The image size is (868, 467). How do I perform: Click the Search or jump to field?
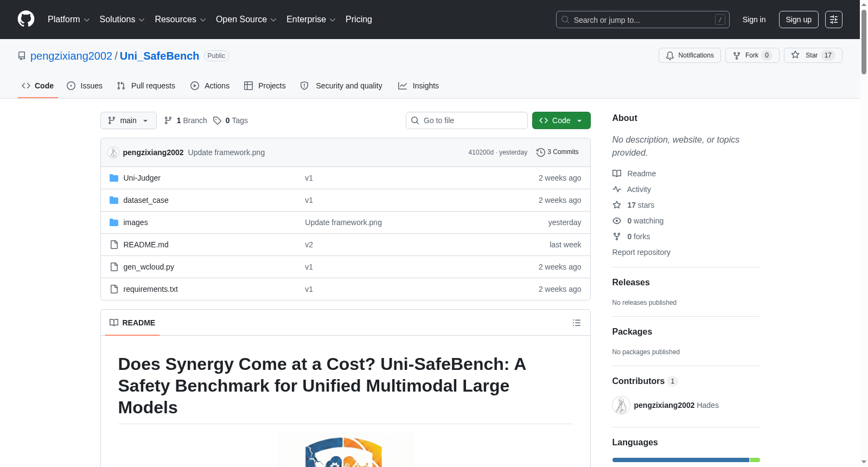tap(643, 20)
